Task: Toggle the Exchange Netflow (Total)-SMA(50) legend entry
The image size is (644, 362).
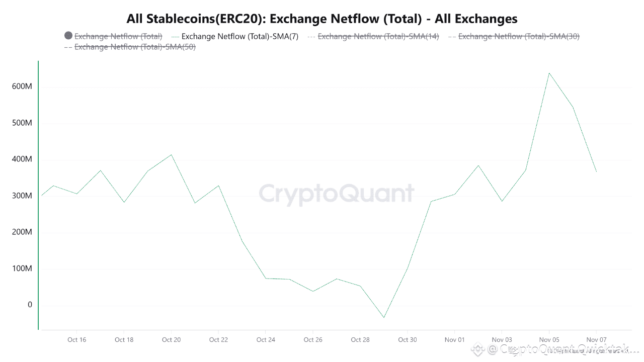Action: pyautogui.click(x=134, y=47)
